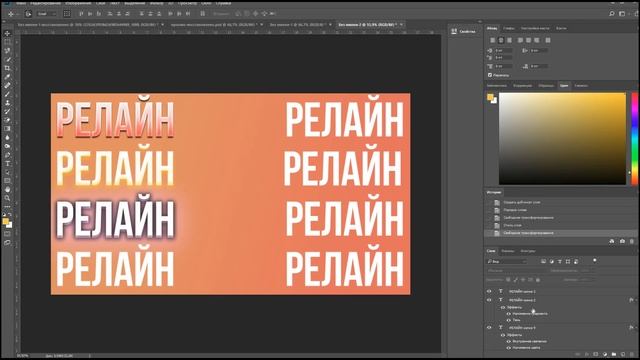Toggle the hyphenation checkbox in Paragraph panel
Viewport: 640px width, 360px height.
pos(490,75)
